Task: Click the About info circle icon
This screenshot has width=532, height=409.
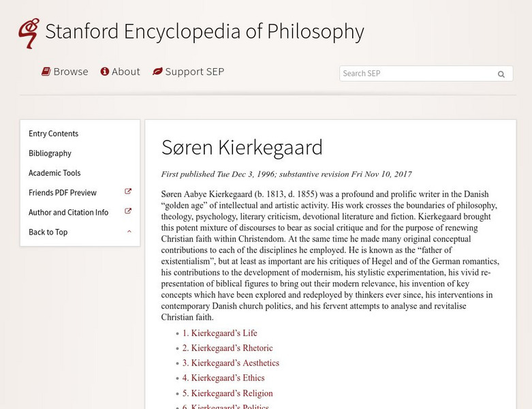Action: click(105, 72)
